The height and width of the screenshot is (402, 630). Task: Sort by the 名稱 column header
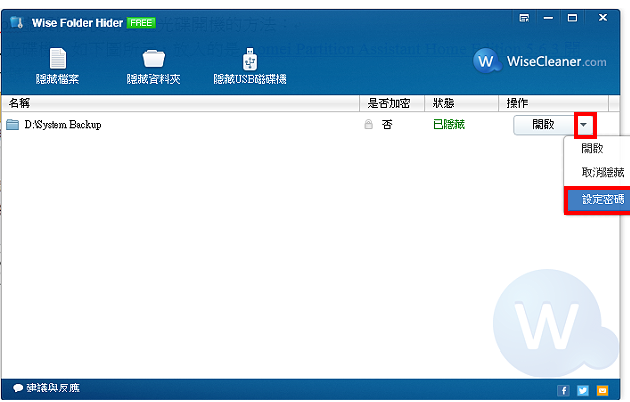click(x=180, y=103)
